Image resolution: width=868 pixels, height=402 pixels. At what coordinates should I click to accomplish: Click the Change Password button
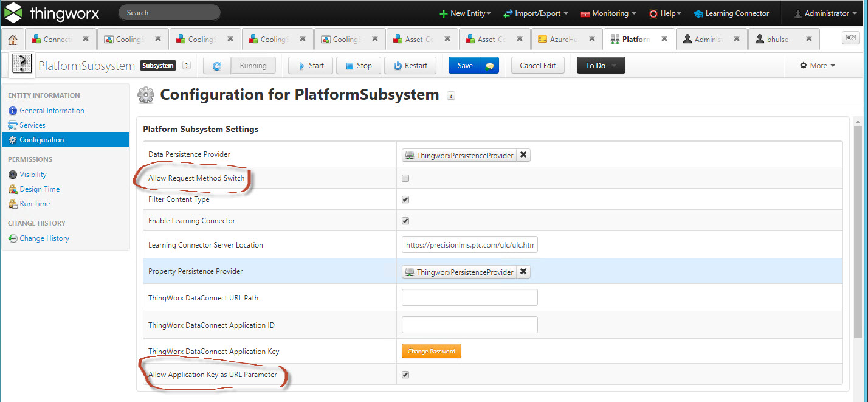(431, 351)
